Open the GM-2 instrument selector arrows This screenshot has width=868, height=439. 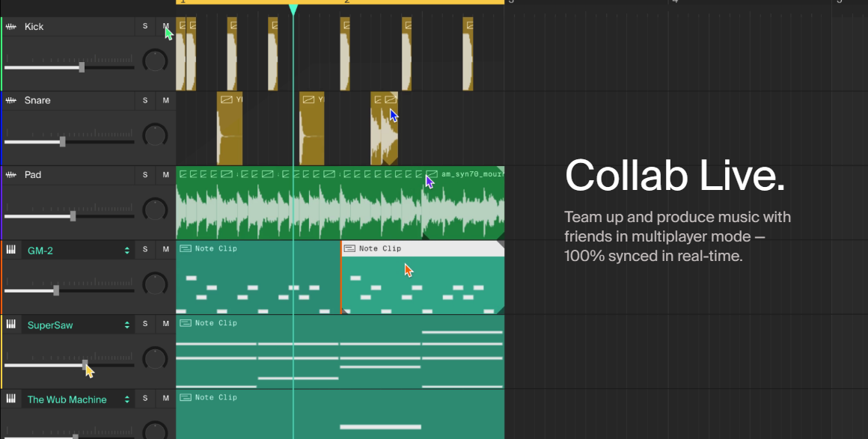(x=126, y=251)
